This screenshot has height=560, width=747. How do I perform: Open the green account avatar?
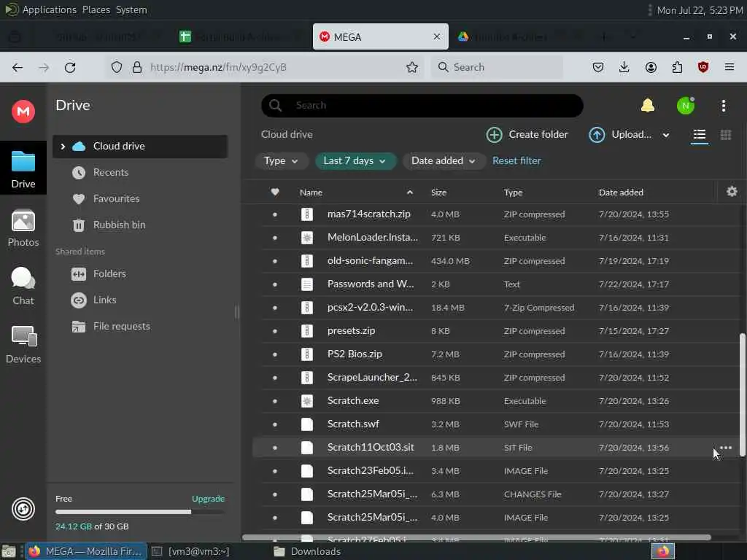pyautogui.click(x=686, y=105)
